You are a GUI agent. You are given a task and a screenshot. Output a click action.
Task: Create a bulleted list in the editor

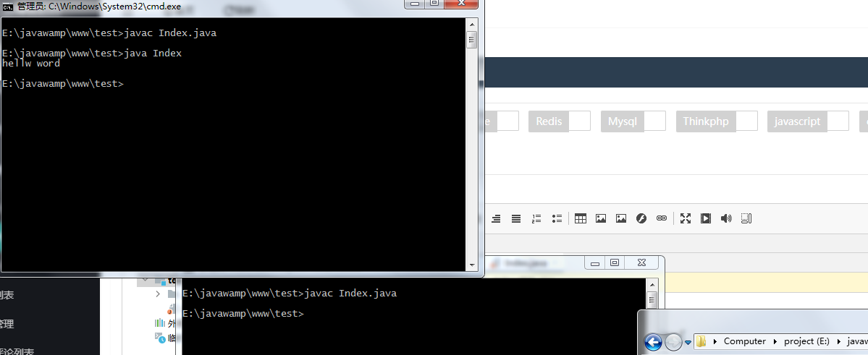pyautogui.click(x=557, y=218)
